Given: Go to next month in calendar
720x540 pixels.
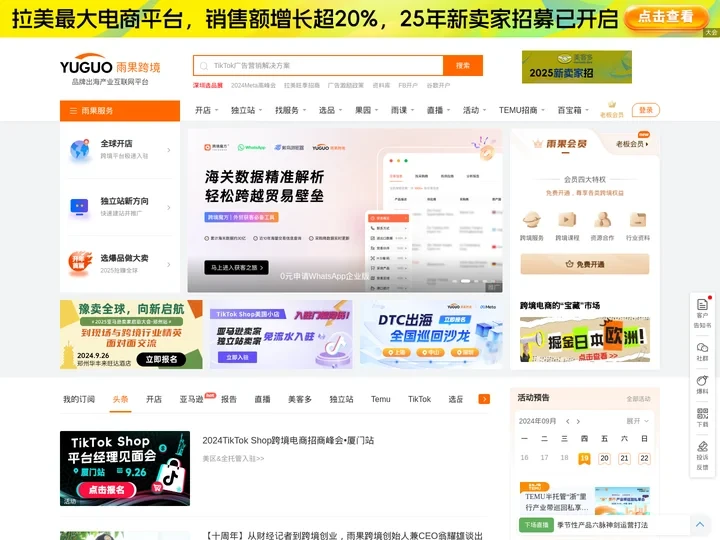Looking at the screenshot, I should [578, 421].
